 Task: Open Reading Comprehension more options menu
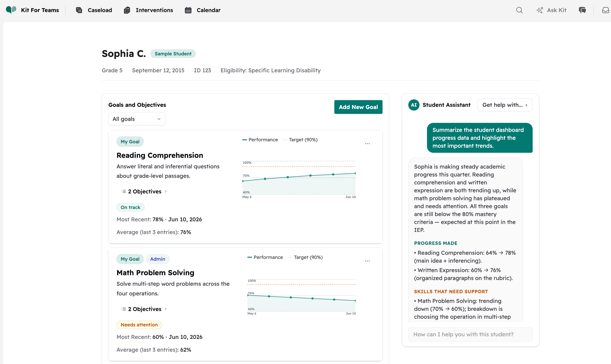point(367,144)
